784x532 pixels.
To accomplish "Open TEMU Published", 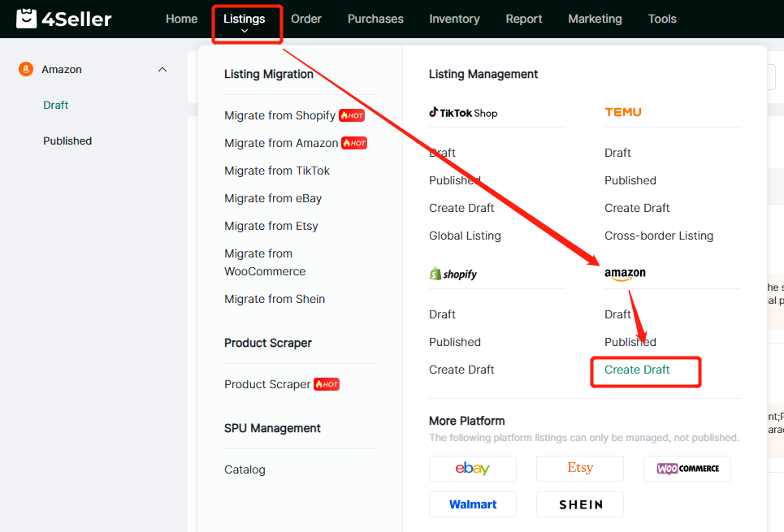I will click(x=630, y=180).
